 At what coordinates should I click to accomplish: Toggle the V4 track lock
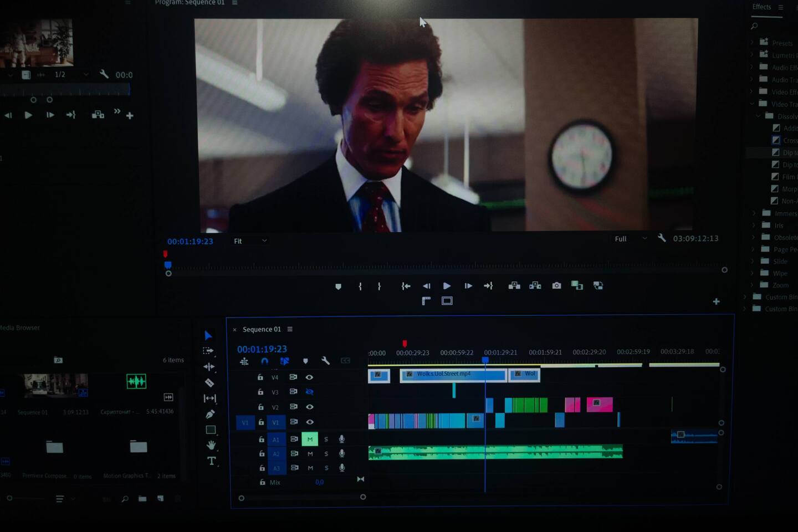(260, 377)
